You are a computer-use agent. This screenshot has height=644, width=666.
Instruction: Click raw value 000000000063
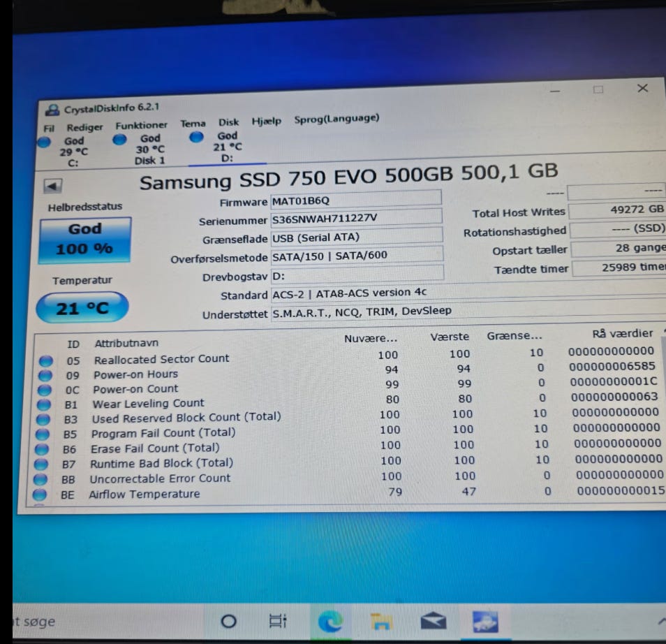click(x=614, y=397)
